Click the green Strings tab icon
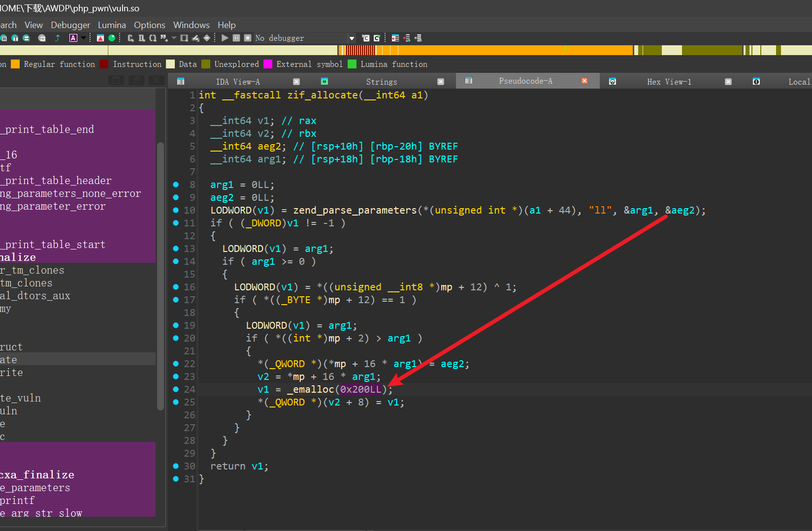This screenshot has width=812, height=531. click(325, 81)
